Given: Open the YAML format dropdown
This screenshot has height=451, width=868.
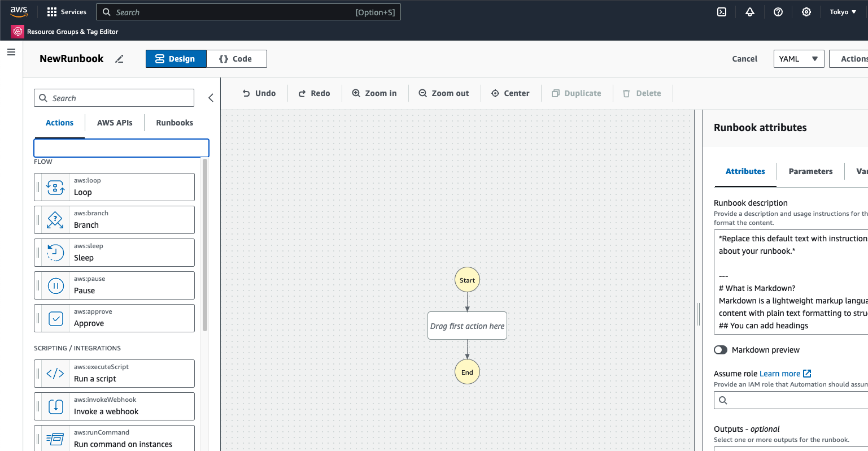Looking at the screenshot, I should 799,59.
